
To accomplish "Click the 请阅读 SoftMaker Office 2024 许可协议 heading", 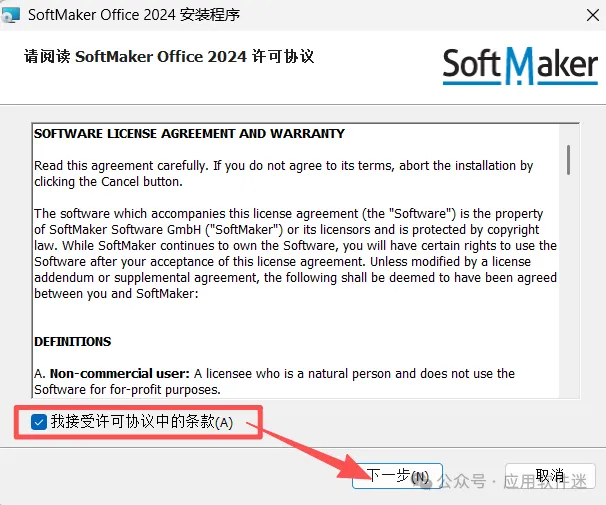I will [x=169, y=56].
